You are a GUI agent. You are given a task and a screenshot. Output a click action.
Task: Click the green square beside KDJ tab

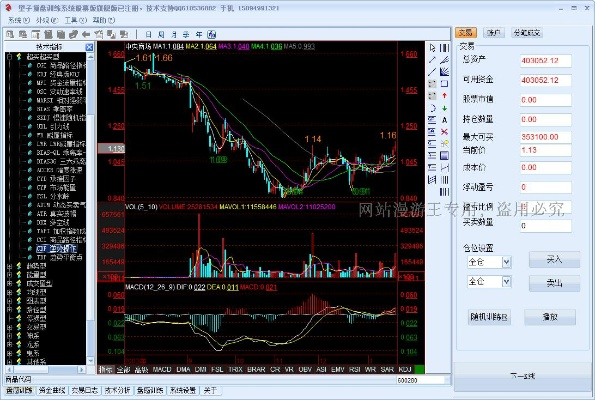[419, 369]
